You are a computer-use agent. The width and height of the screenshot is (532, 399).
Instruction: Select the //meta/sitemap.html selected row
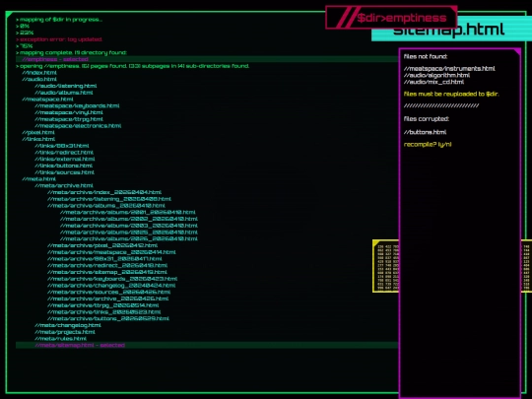(x=207, y=345)
